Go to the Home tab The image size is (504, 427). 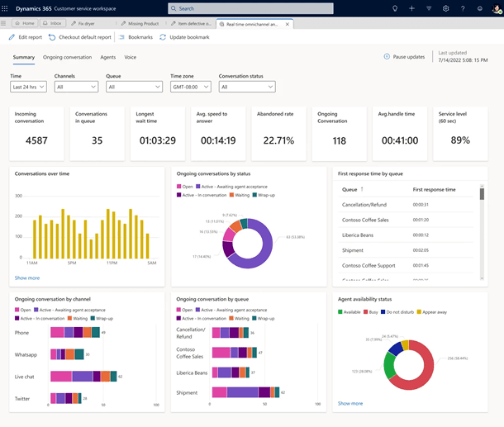[x=25, y=23]
